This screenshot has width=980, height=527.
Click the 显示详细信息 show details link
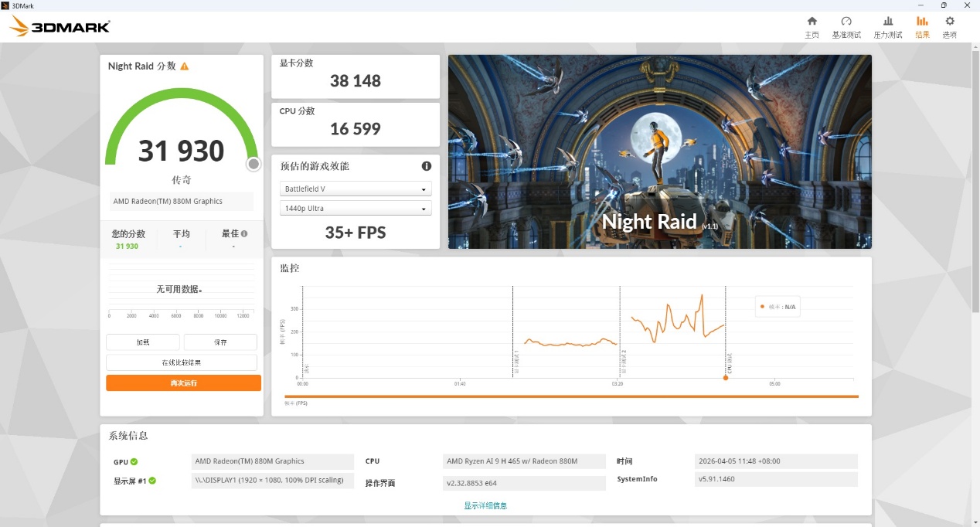click(485, 505)
